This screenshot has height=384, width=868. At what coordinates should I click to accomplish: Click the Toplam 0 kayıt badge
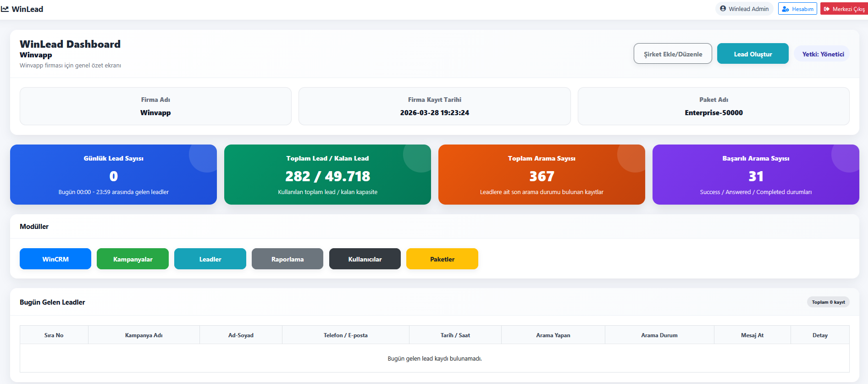828,302
